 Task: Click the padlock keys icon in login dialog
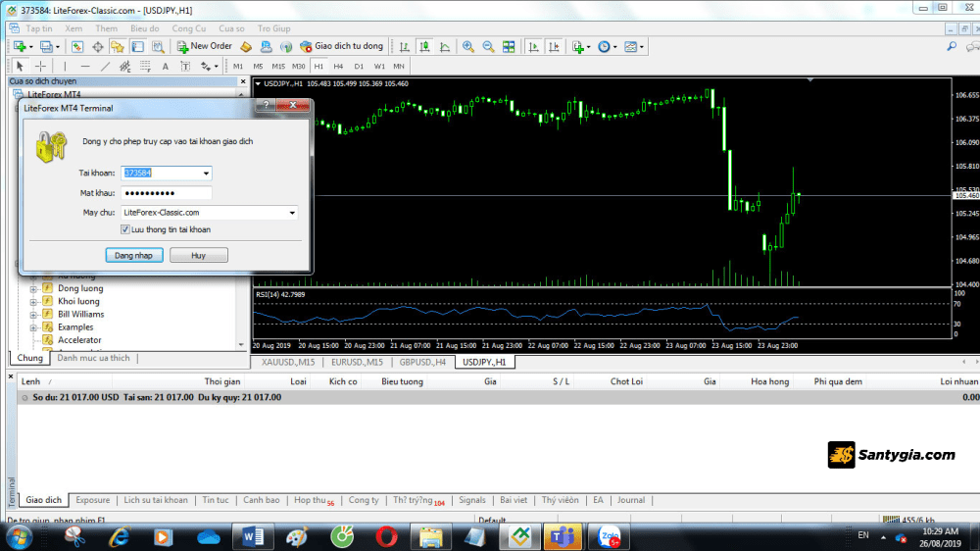point(51,147)
